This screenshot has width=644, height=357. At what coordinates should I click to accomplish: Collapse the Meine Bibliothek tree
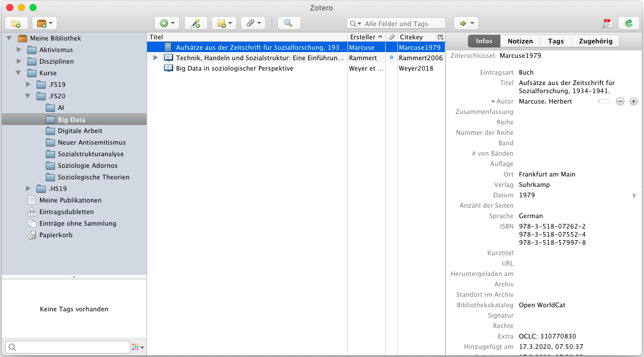(x=9, y=38)
